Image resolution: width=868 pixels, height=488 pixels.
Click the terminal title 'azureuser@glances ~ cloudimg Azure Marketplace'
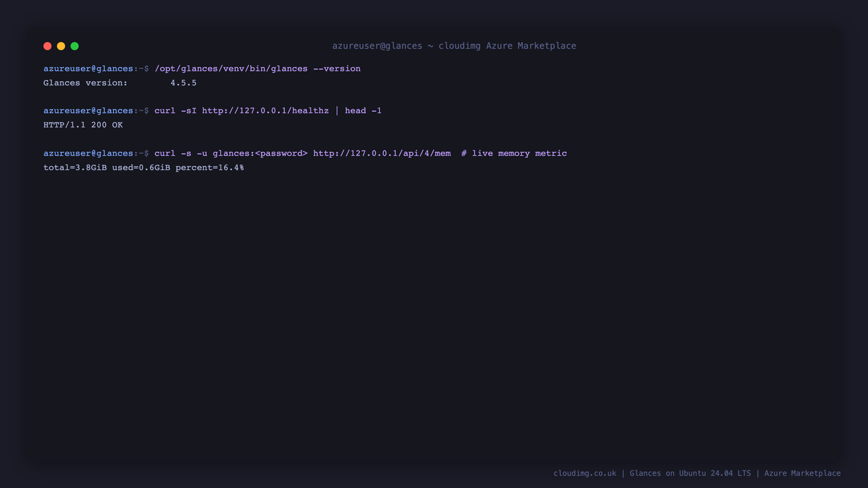coord(454,46)
